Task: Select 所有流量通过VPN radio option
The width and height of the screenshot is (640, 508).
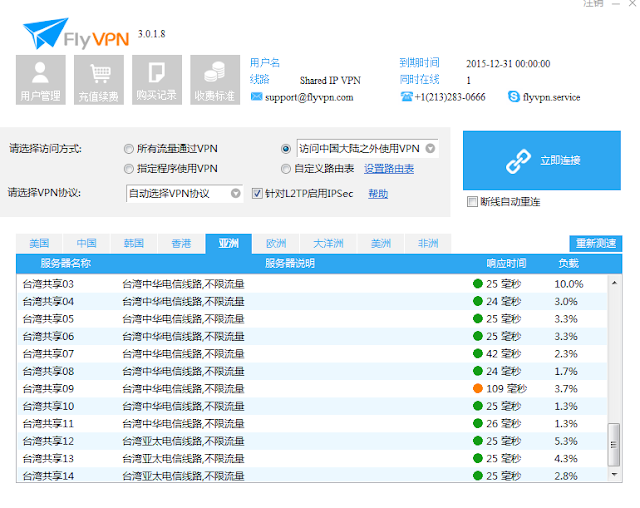Action: pyautogui.click(x=129, y=149)
